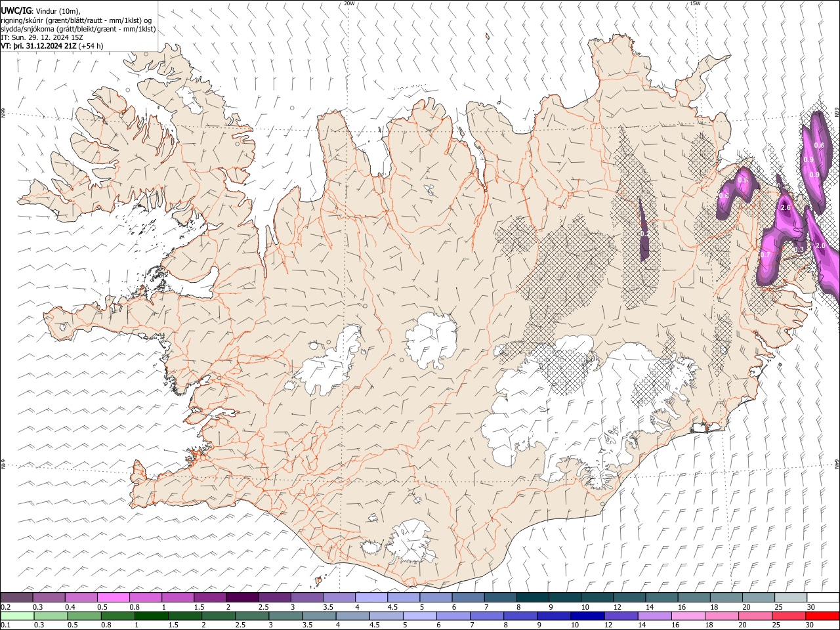840x630 pixels.
Task: Click the medium green 0.5–0.8 swatch in bottom legend row
Action: (x=84, y=616)
